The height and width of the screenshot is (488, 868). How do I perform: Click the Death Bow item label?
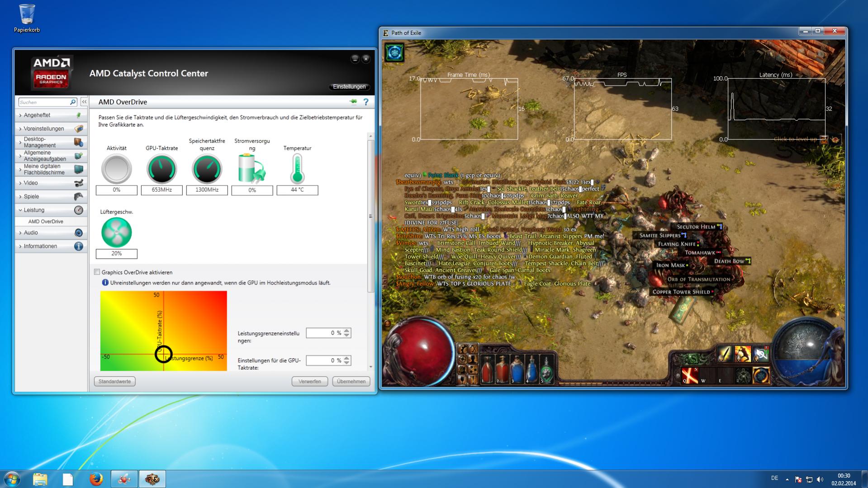732,261
